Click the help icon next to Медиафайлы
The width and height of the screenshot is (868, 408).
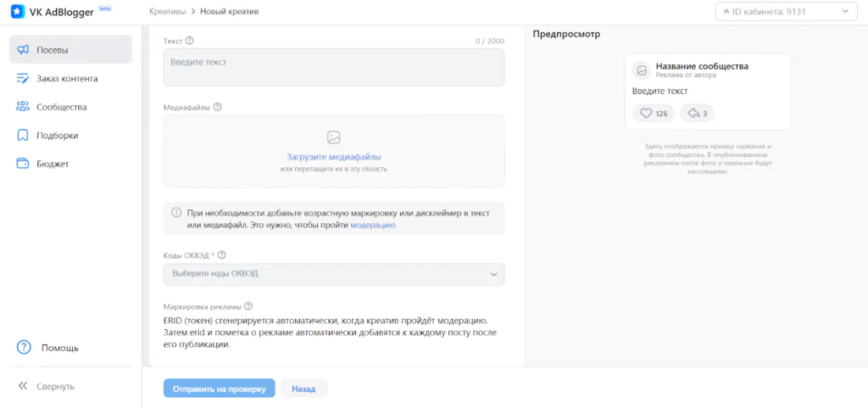tap(218, 108)
